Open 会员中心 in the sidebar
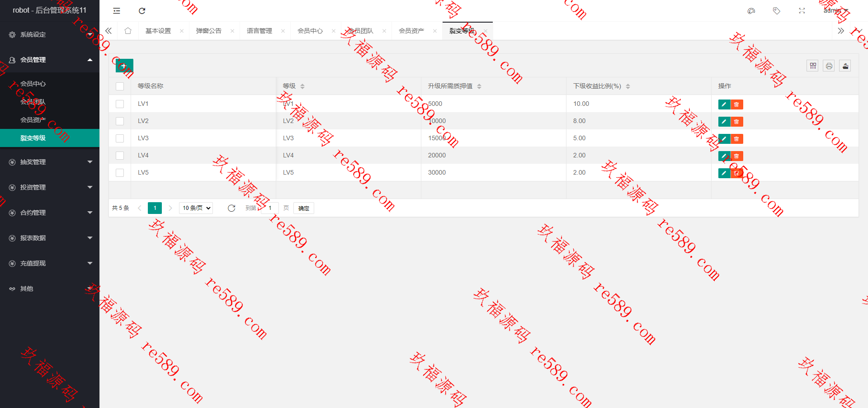The image size is (868, 408). (50, 84)
